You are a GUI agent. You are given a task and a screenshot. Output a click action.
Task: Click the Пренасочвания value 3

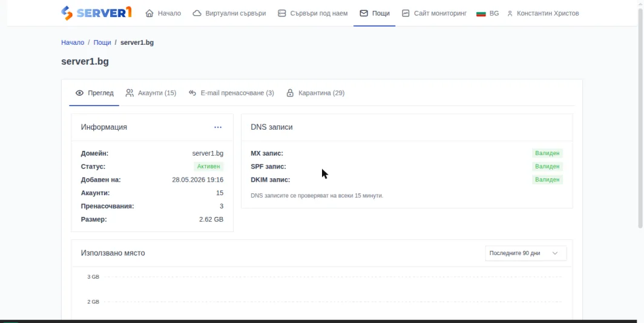coord(222,206)
